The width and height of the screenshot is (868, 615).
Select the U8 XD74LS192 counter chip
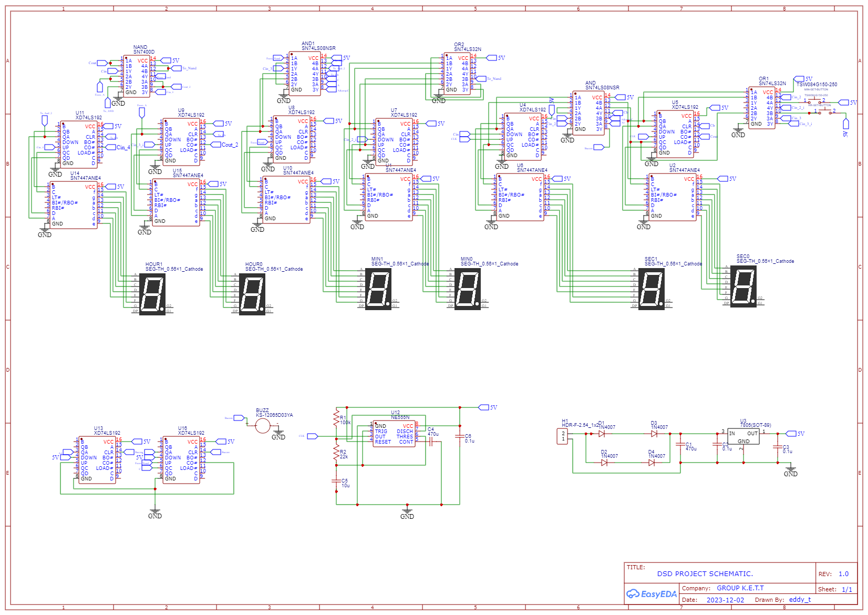click(292, 139)
